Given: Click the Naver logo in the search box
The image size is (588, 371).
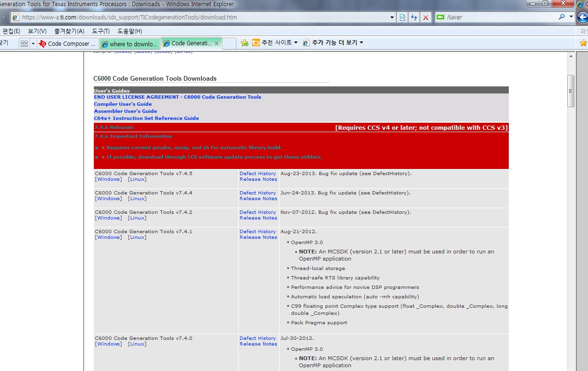Looking at the screenshot, I should tap(441, 17).
